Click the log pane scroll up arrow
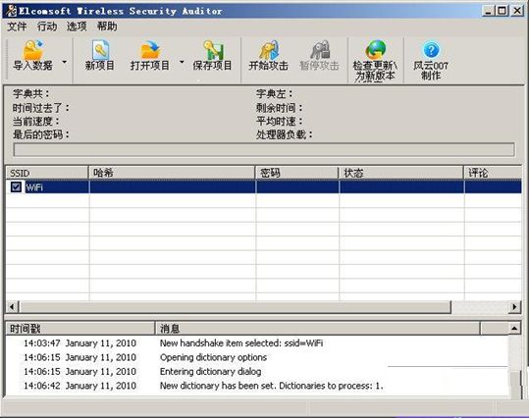Screen dimensions: 529x420 coord(514,328)
